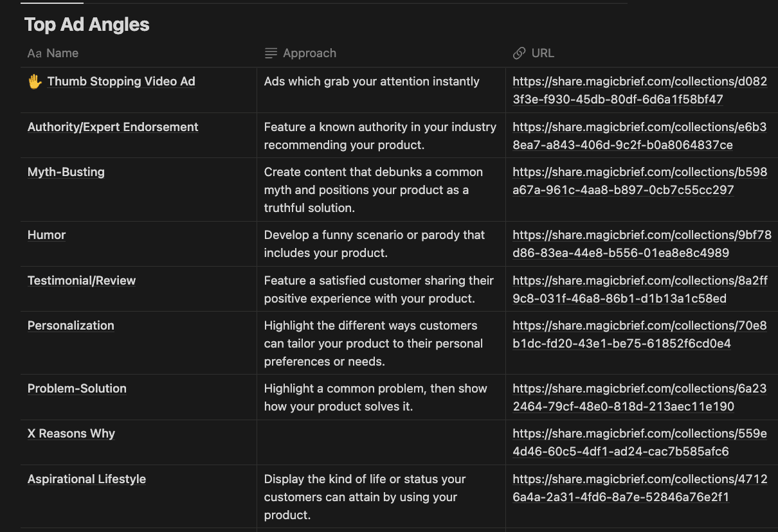Click the 'Feature a known authority' approach cell
This screenshot has width=778, height=532.
[x=381, y=135]
